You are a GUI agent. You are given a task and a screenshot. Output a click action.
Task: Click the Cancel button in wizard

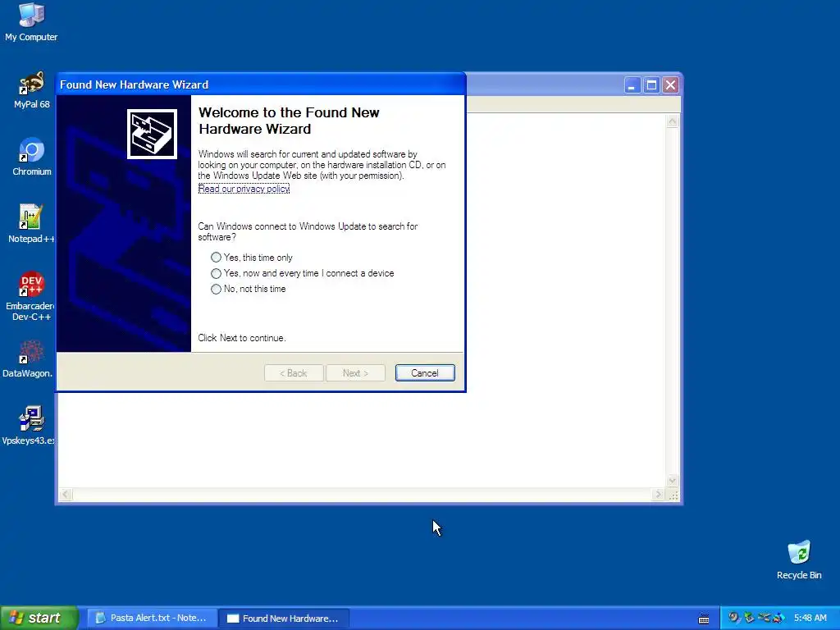click(x=425, y=373)
